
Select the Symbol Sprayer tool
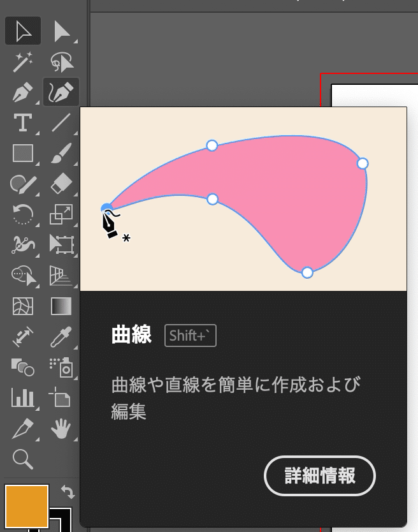pyautogui.click(x=61, y=367)
